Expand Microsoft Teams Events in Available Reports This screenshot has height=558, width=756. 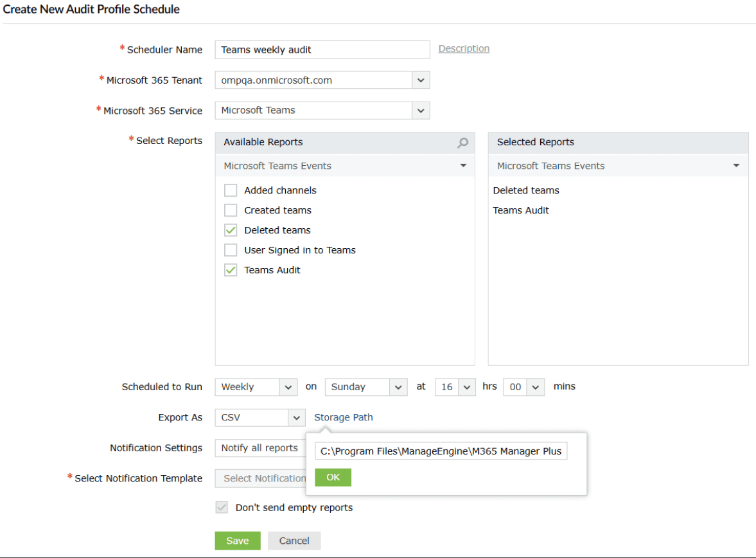click(x=463, y=165)
